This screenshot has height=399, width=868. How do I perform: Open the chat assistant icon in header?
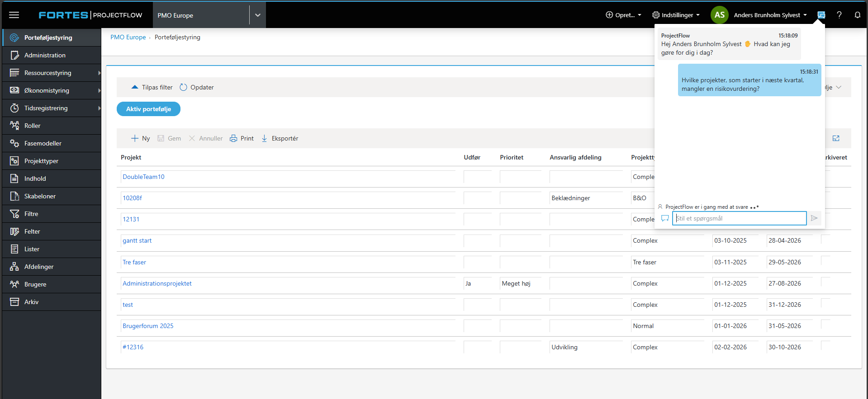[x=821, y=15]
